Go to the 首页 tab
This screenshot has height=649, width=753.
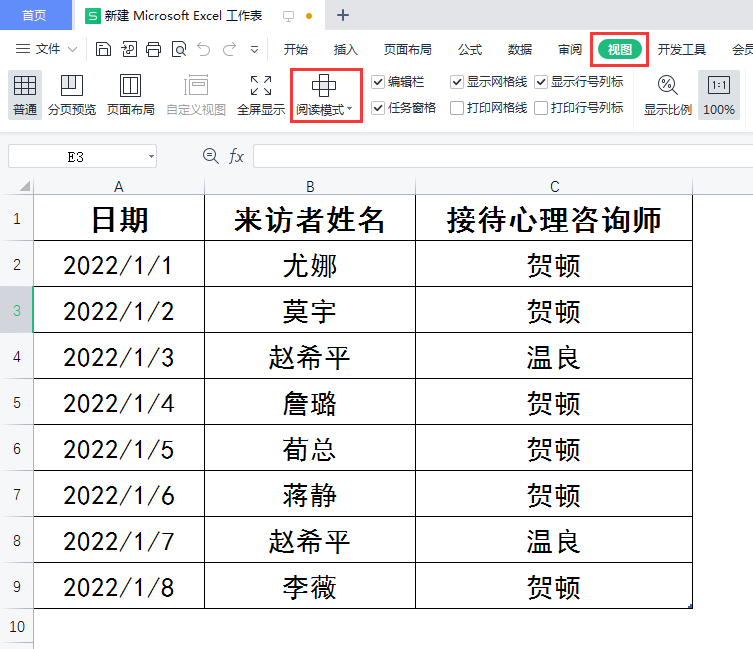click(35, 15)
